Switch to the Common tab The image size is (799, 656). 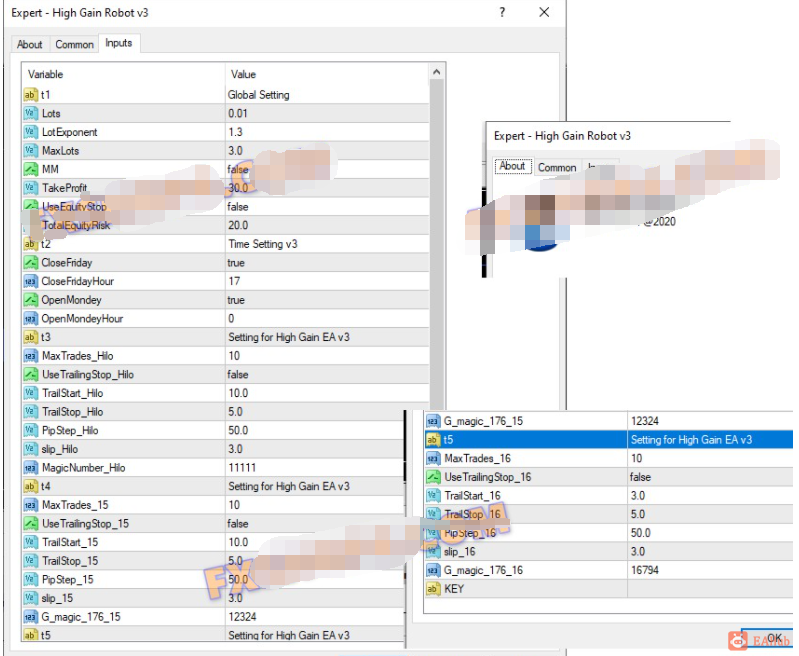point(74,44)
